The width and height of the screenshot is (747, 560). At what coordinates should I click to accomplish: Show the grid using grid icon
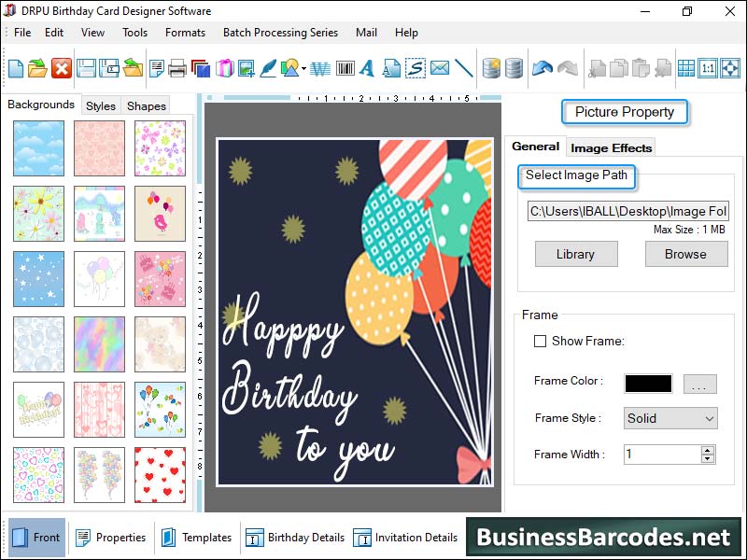click(686, 68)
